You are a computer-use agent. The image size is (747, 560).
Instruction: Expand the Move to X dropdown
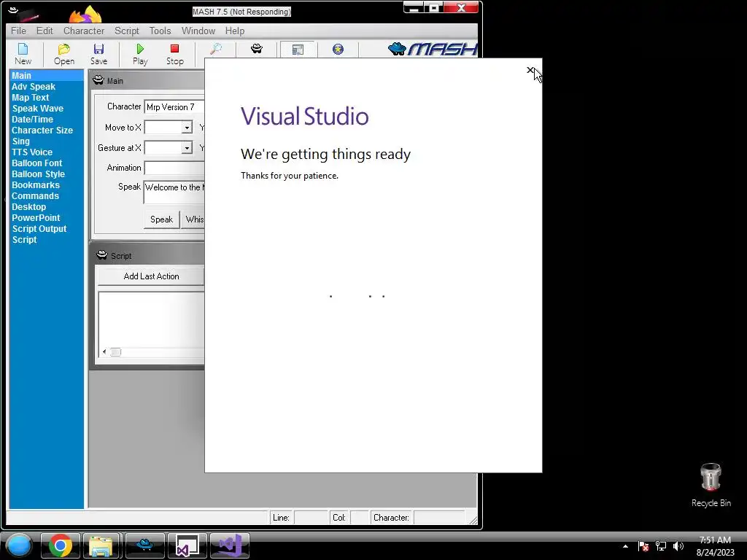pyautogui.click(x=187, y=128)
